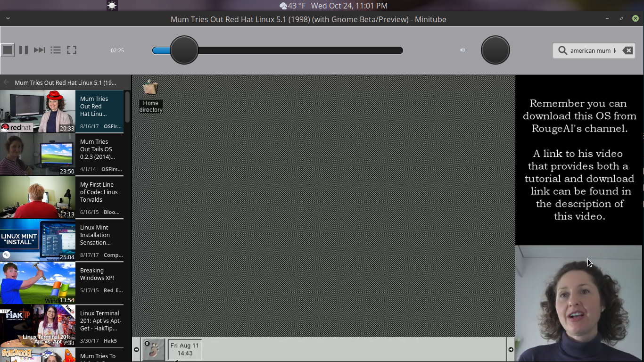The image size is (644, 362).
Task: Clear the search box text
Action: pyautogui.click(x=627, y=50)
